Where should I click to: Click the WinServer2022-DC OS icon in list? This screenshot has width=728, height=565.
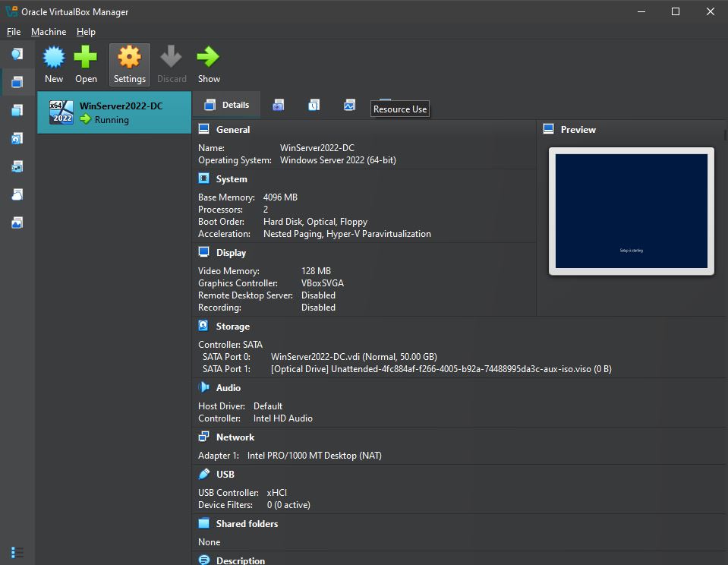[x=61, y=112]
